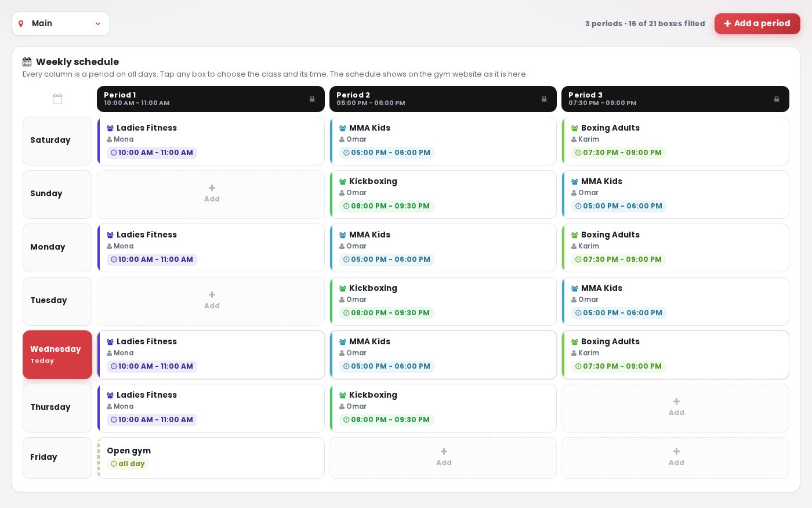Click the calendar icon above the Saturday cell
The image size is (812, 508).
click(x=57, y=99)
